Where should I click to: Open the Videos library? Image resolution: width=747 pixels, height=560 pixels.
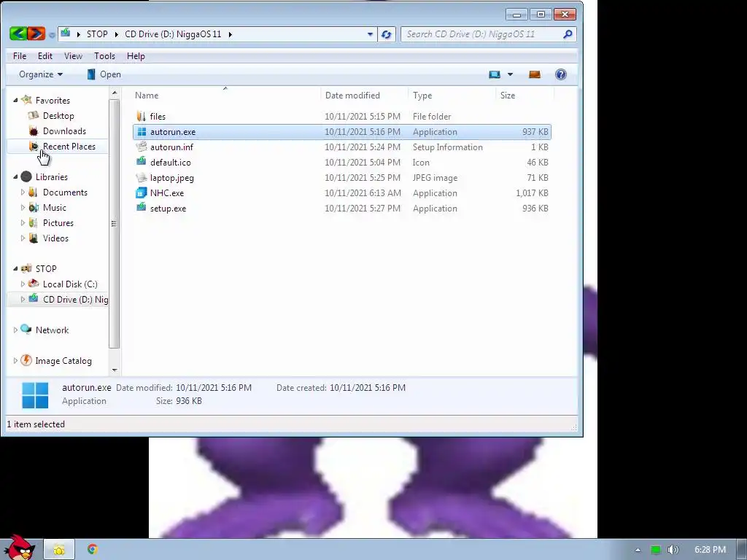pos(55,238)
